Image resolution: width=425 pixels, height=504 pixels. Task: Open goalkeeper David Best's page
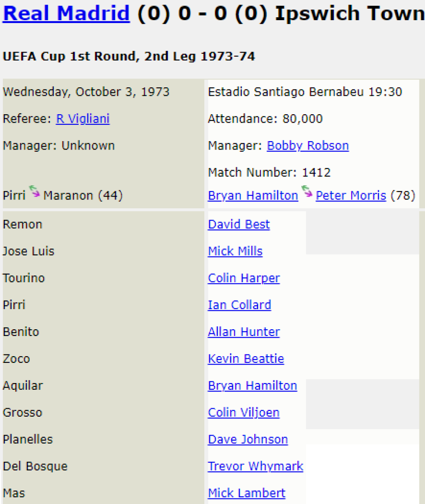(239, 224)
